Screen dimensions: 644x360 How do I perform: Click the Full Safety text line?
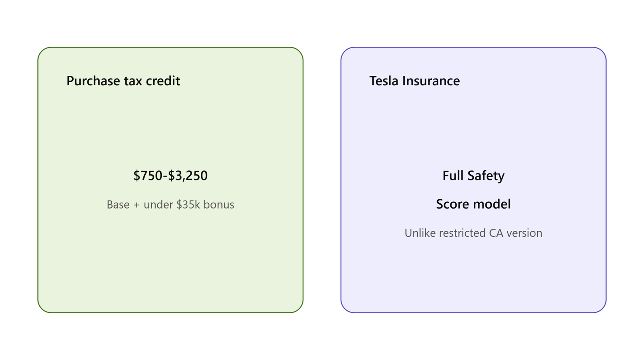(x=473, y=176)
